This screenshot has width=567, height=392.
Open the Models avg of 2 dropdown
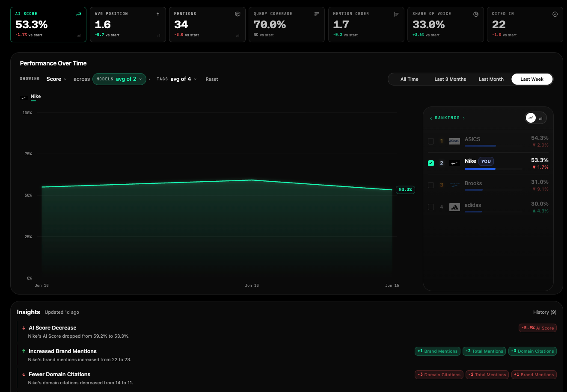pyautogui.click(x=119, y=79)
